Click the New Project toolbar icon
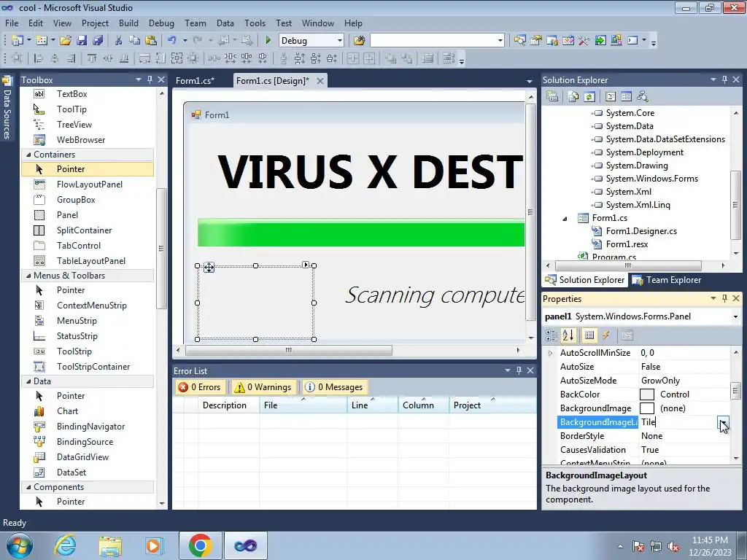This screenshot has height=560, width=747. pyautogui.click(x=18, y=41)
